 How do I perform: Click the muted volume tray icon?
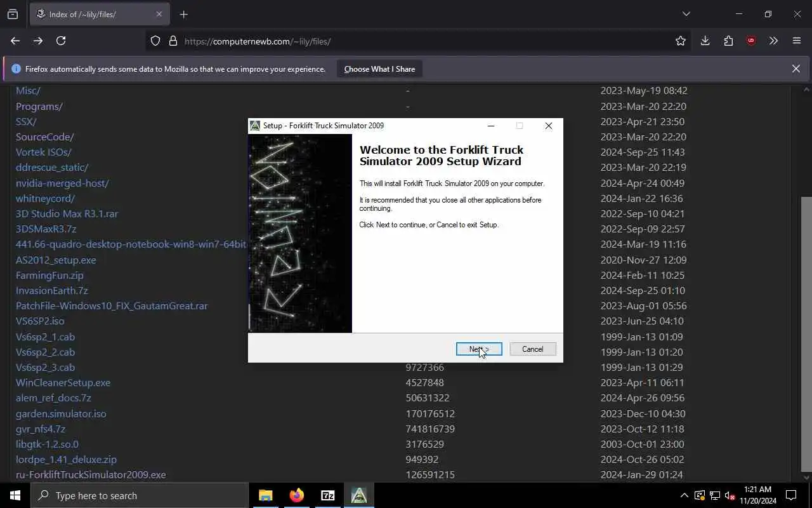[x=730, y=495]
